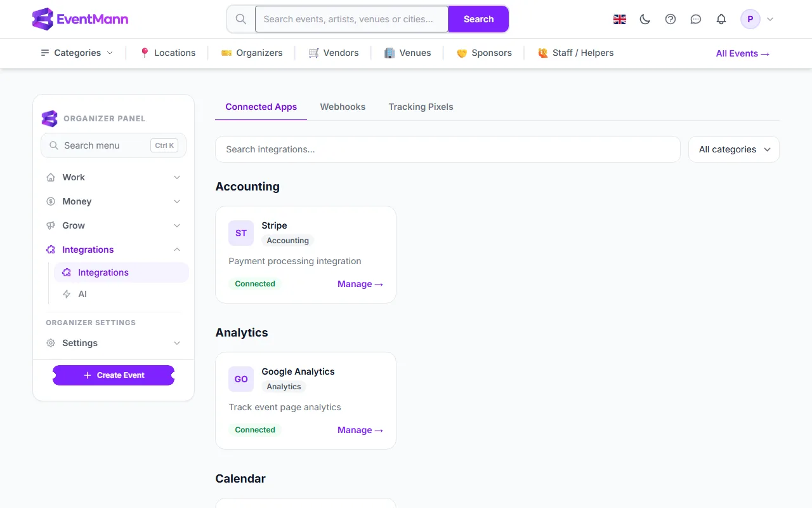The image size is (812, 508).
Task: Switch language via UK flag icon
Action: coord(620,19)
